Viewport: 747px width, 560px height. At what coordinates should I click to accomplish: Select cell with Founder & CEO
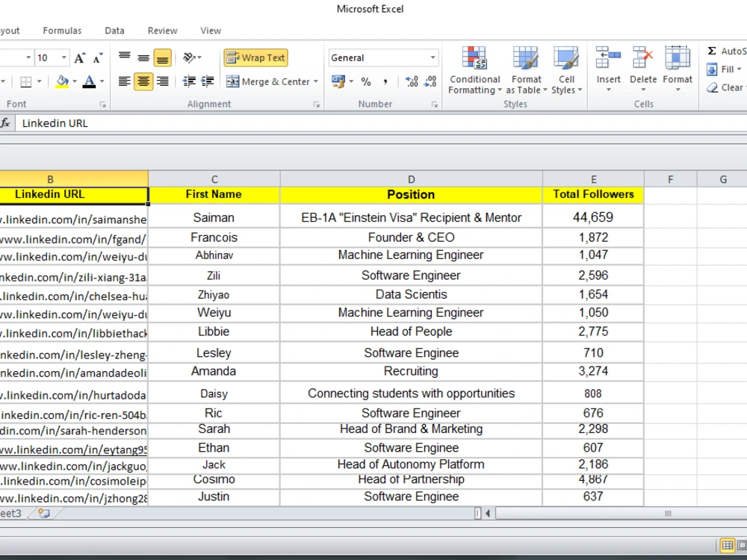tap(411, 237)
